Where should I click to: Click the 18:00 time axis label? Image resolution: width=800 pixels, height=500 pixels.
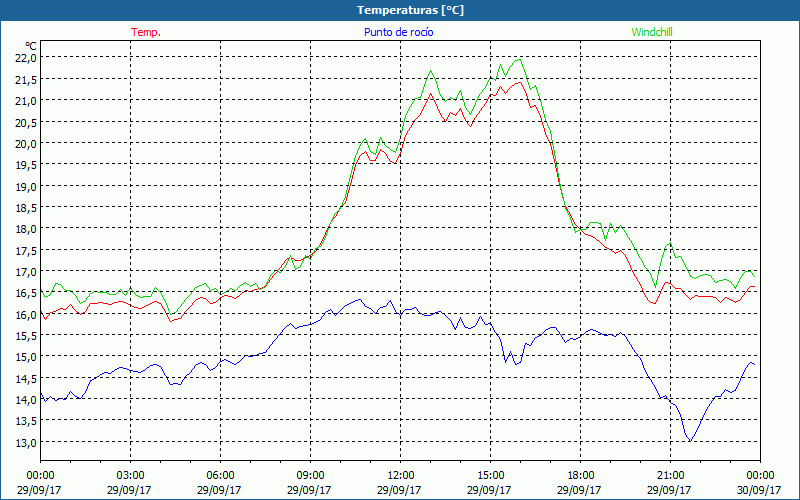[581, 476]
